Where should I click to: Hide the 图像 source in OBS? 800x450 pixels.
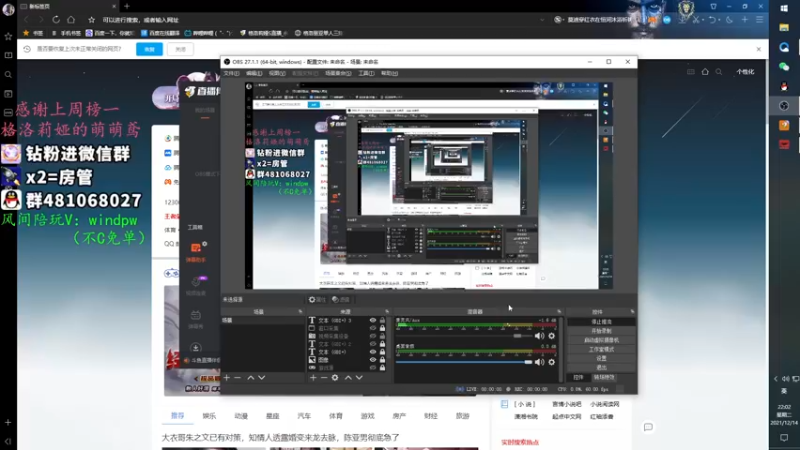pos(372,360)
